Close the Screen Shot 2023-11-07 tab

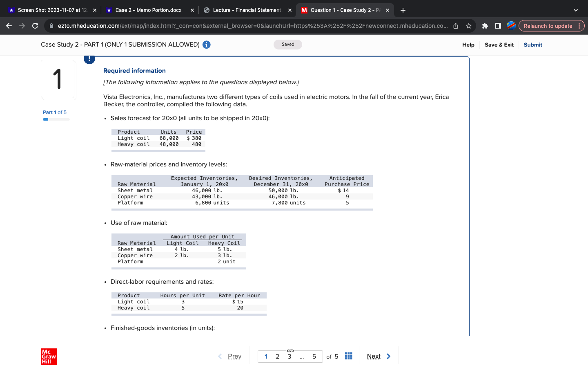[95, 10]
